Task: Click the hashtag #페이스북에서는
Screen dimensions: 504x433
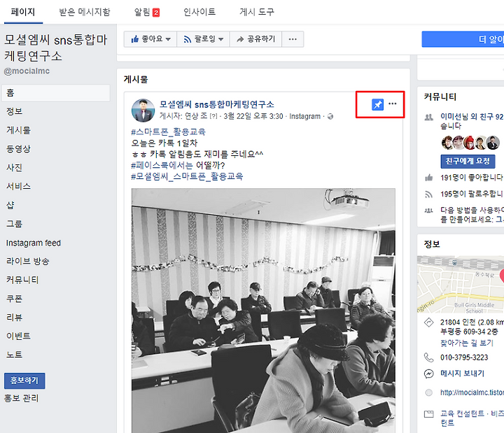Action: click(162, 165)
